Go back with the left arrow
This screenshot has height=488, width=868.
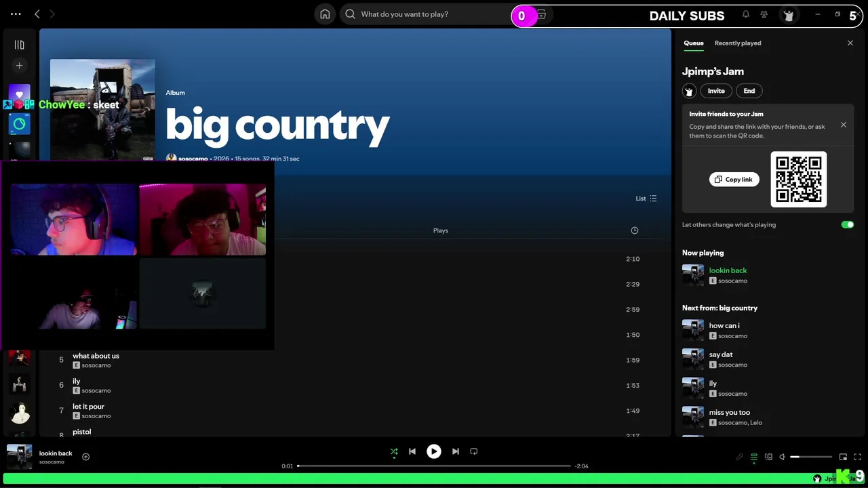tap(37, 14)
